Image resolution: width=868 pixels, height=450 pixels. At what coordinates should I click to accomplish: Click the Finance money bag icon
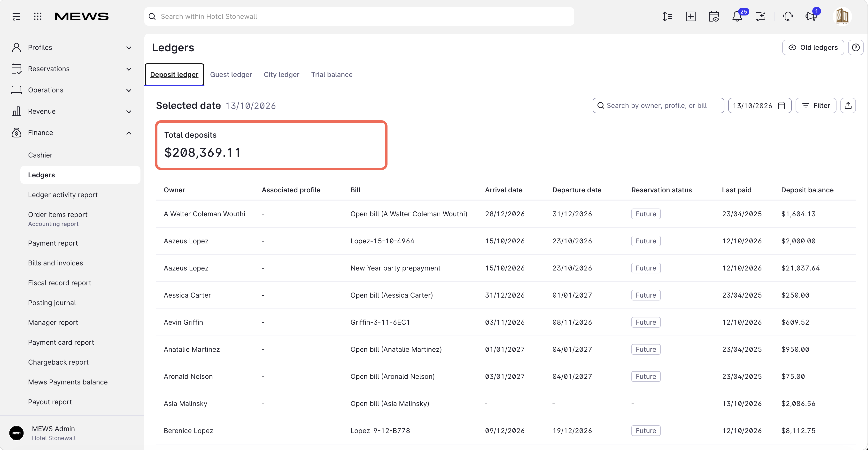click(16, 133)
